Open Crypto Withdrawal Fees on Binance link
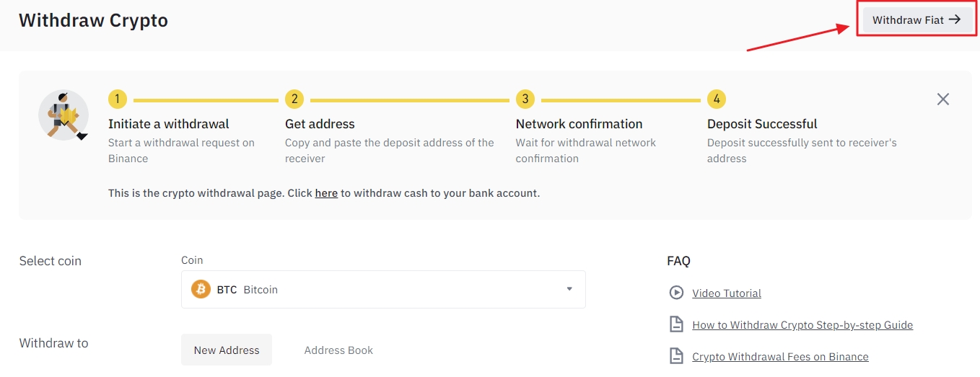The height and width of the screenshot is (377, 980). pos(780,357)
